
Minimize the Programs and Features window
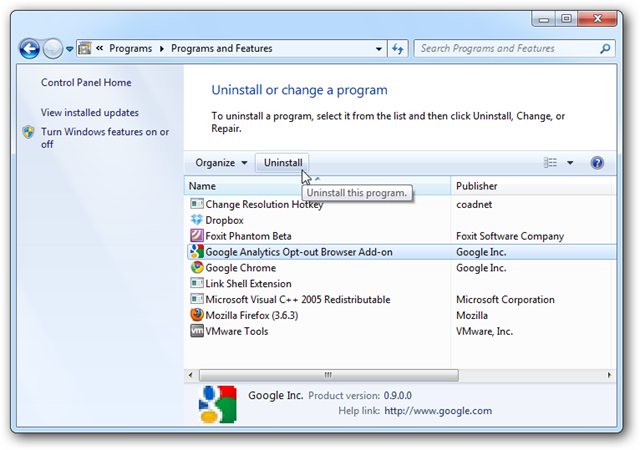[543, 19]
